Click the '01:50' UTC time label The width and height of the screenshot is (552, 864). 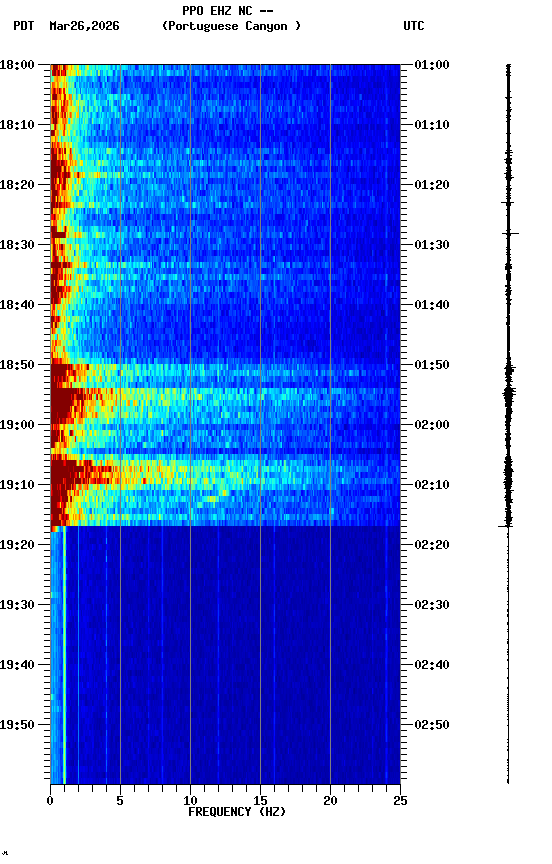pyautogui.click(x=432, y=365)
